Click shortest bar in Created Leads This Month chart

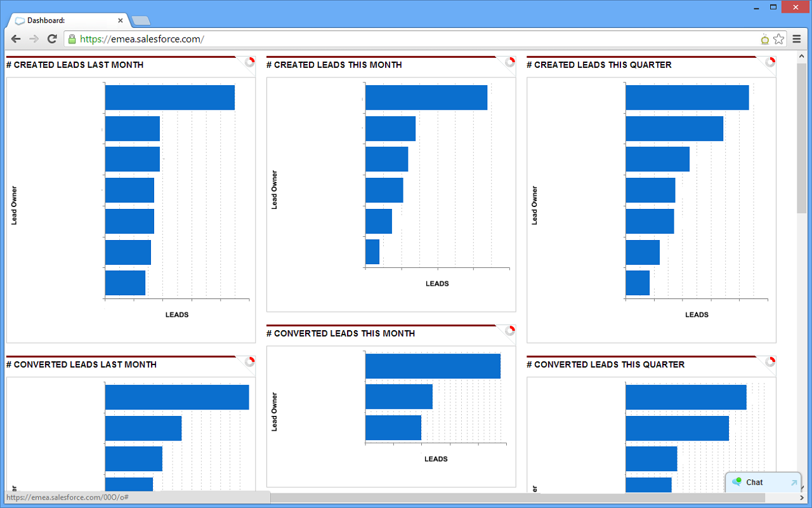tap(372, 252)
